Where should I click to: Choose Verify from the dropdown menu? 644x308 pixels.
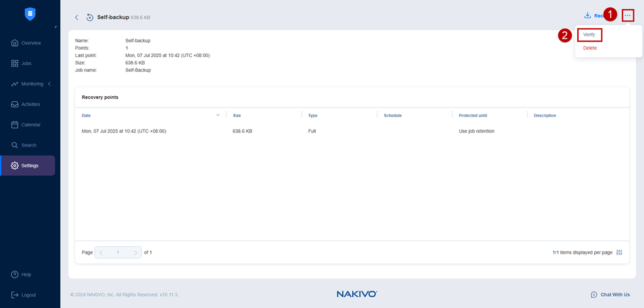[589, 35]
